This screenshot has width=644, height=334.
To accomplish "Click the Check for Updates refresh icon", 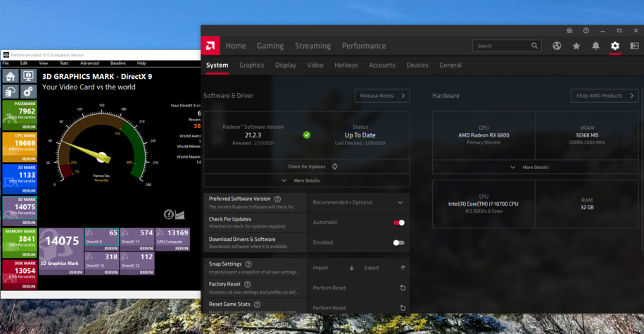I will tap(335, 166).
